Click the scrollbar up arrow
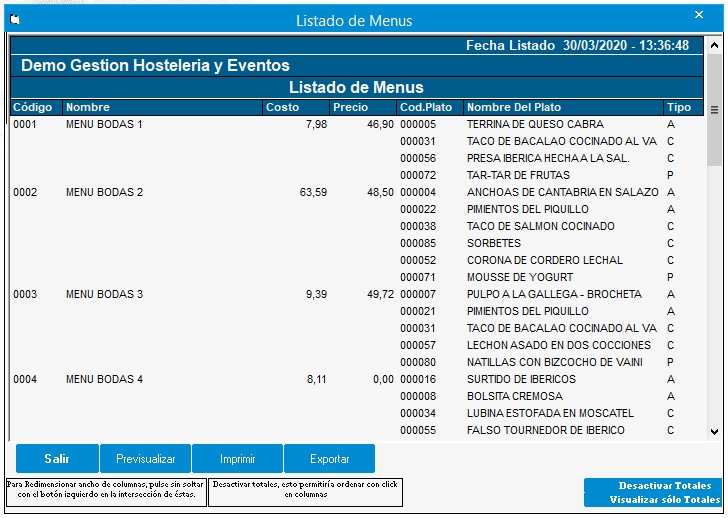The width and height of the screenshot is (728, 518). pos(715,45)
